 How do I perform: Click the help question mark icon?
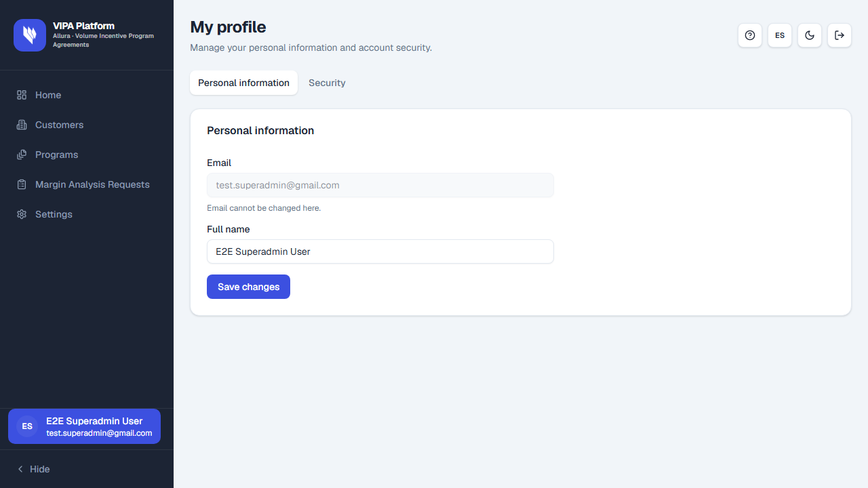(x=750, y=35)
